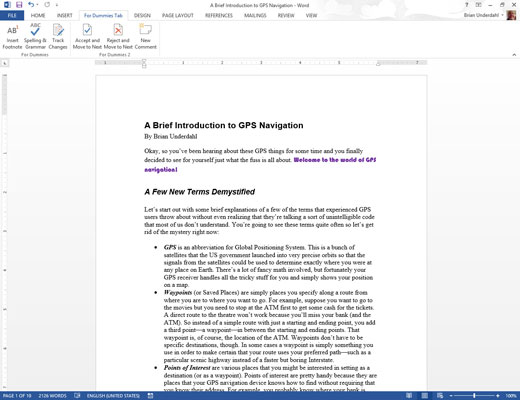
Task: Click the tab stop selector left of ruler
Action: [x=5, y=63]
